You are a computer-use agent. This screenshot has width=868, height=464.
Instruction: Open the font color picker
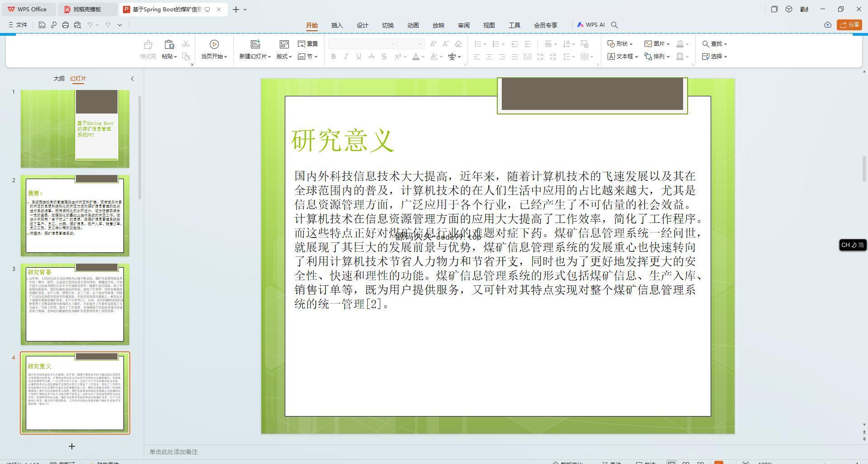point(419,57)
